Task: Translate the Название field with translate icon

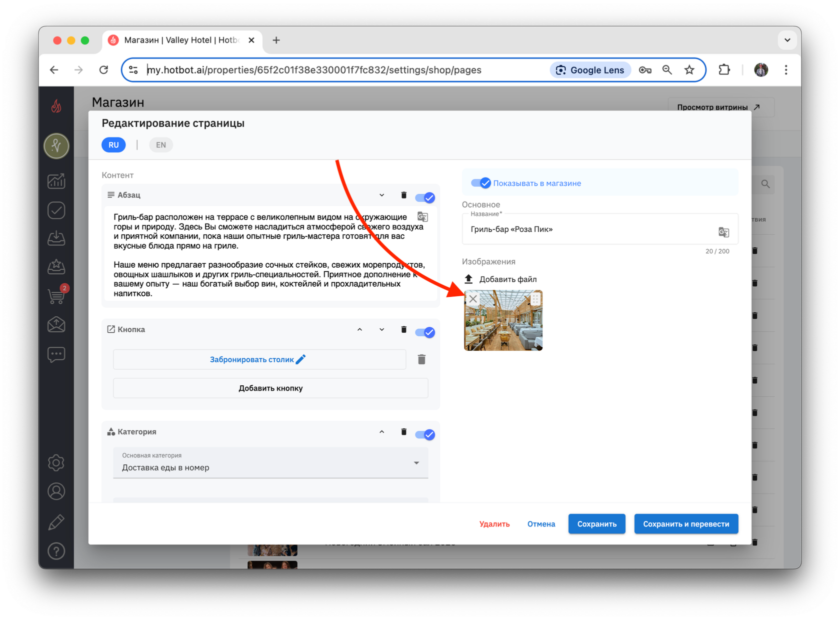Action: point(723,232)
